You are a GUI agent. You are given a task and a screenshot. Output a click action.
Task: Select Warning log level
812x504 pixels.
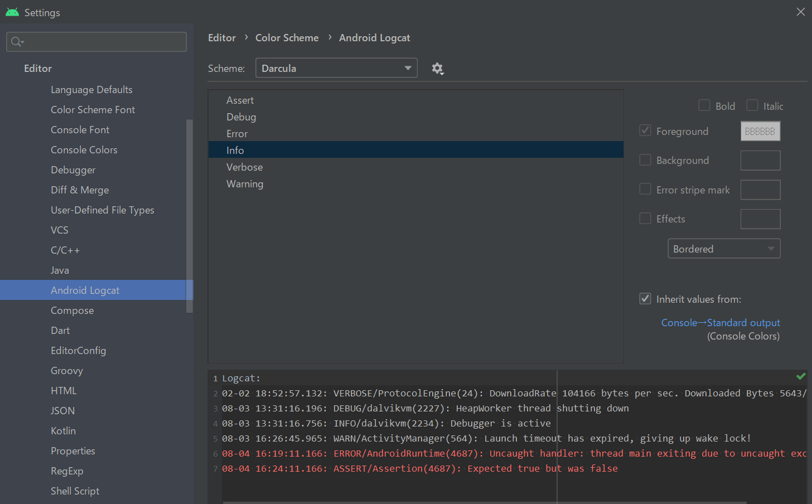[x=415, y=184]
